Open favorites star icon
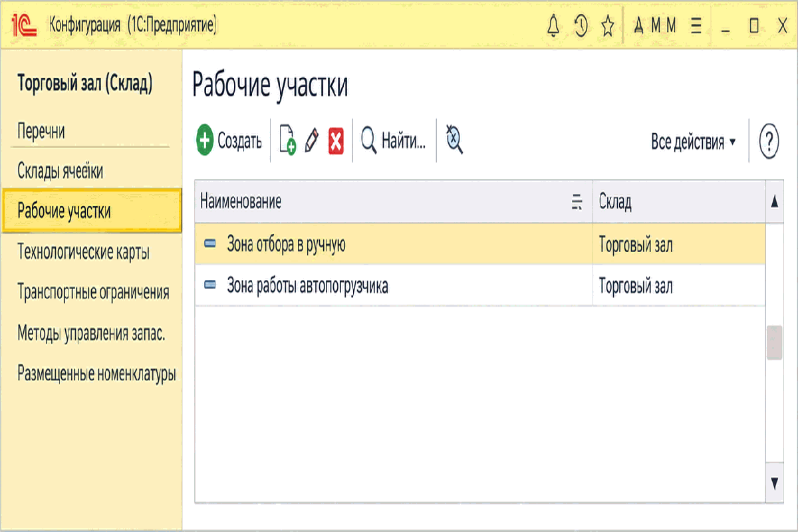Image resolution: width=798 pixels, height=532 pixels. [x=608, y=25]
